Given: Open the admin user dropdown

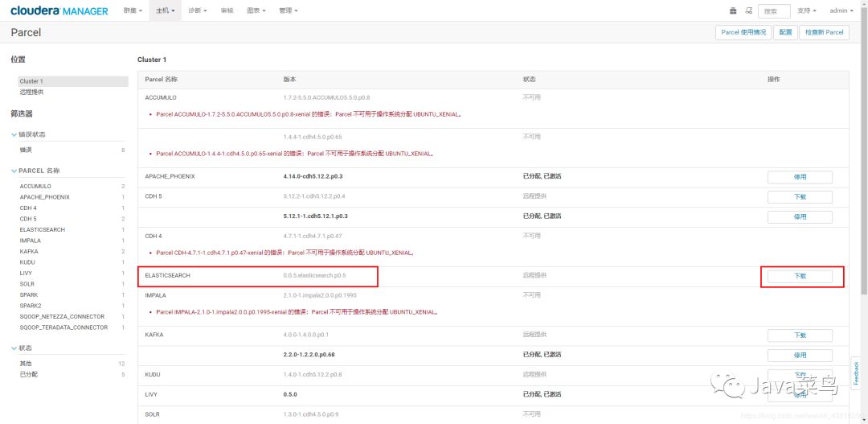Looking at the screenshot, I should point(841,10).
